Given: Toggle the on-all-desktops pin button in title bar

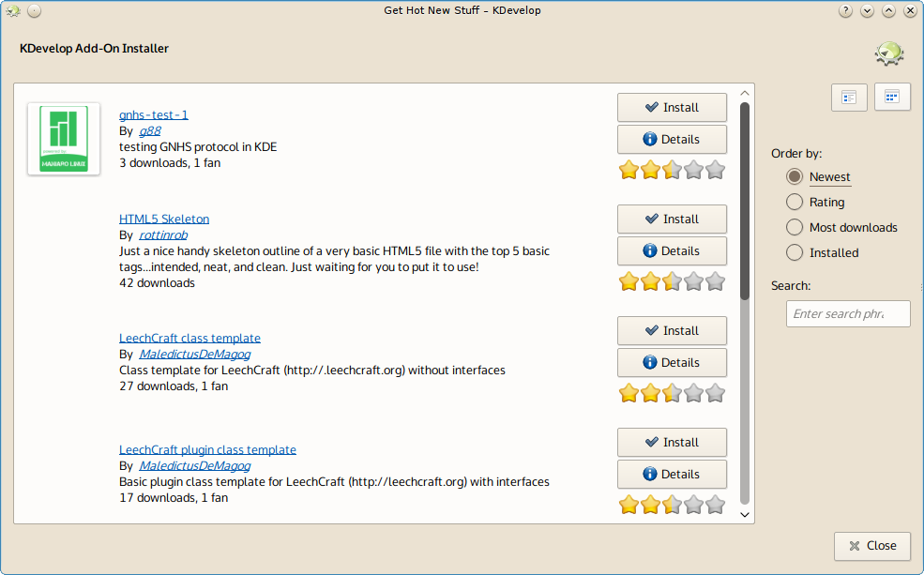Looking at the screenshot, I should tap(34, 10).
